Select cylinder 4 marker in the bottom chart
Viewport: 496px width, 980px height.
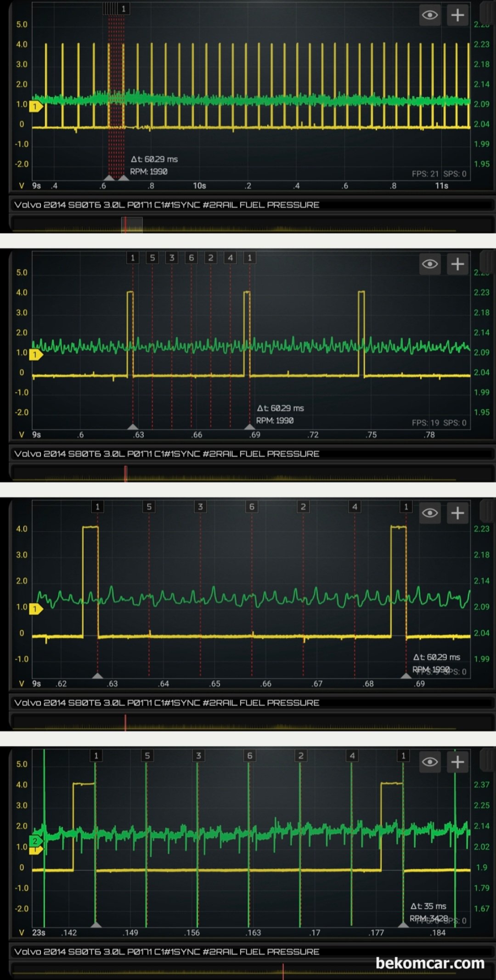coord(352,756)
